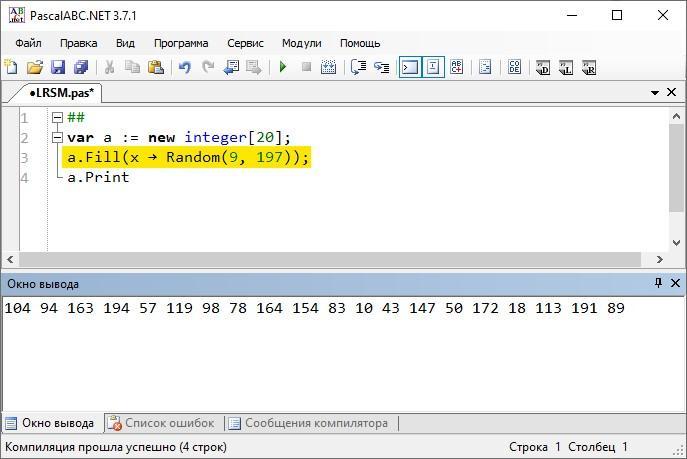687x459 pixels.
Task: Click the compile icon
Action: (328, 67)
